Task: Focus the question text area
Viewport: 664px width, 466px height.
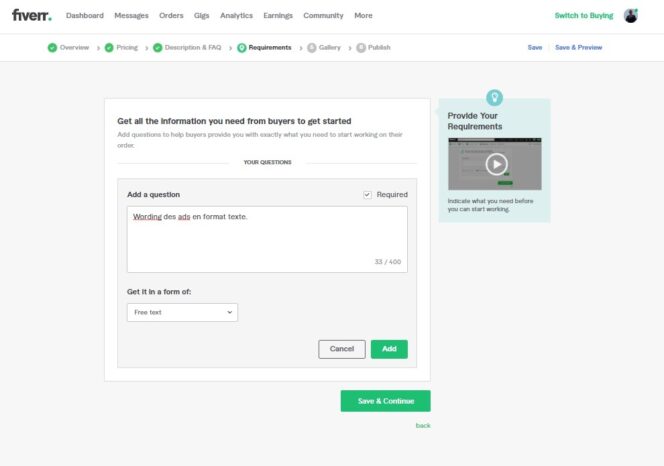Action: (267, 239)
